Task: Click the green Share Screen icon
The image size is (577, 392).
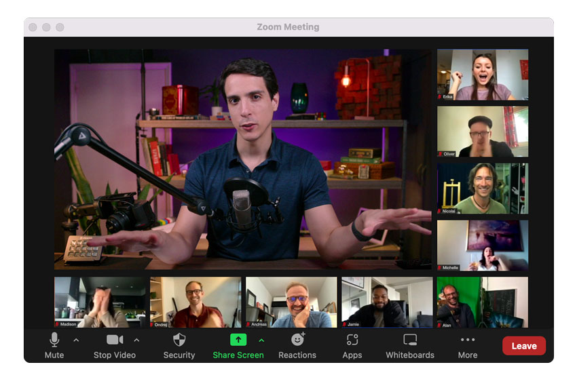Action: (x=238, y=340)
